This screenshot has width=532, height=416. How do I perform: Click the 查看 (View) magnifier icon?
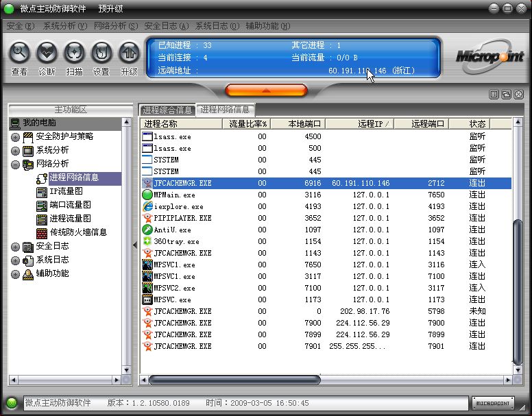coord(19,52)
